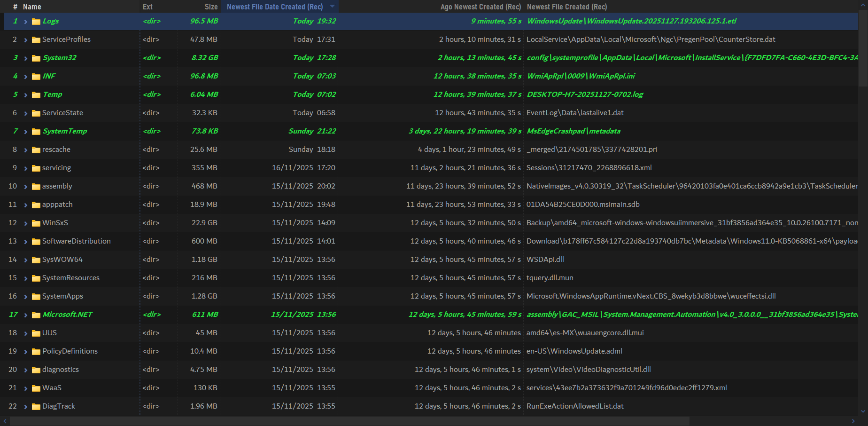Open sort arrow on Newest File Date column

point(332,7)
